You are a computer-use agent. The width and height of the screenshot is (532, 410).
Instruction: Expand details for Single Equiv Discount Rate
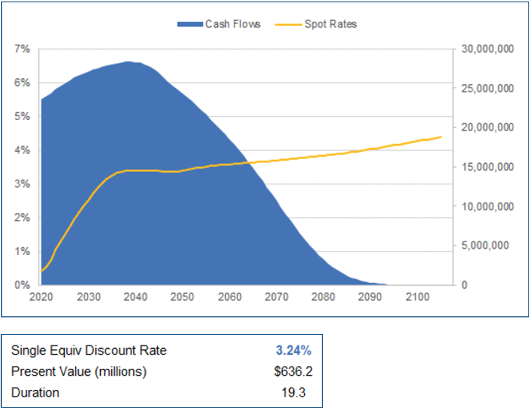point(88,350)
